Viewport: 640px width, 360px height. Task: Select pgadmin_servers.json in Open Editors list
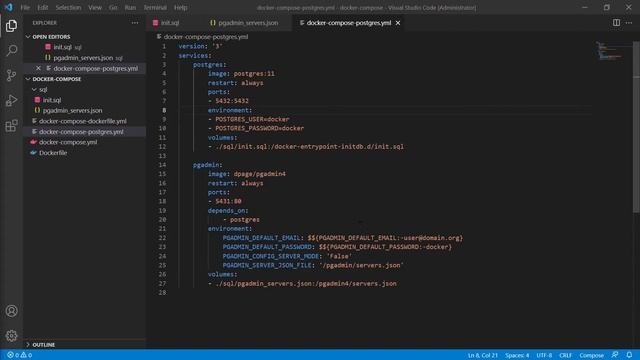pyautogui.click(x=83, y=58)
